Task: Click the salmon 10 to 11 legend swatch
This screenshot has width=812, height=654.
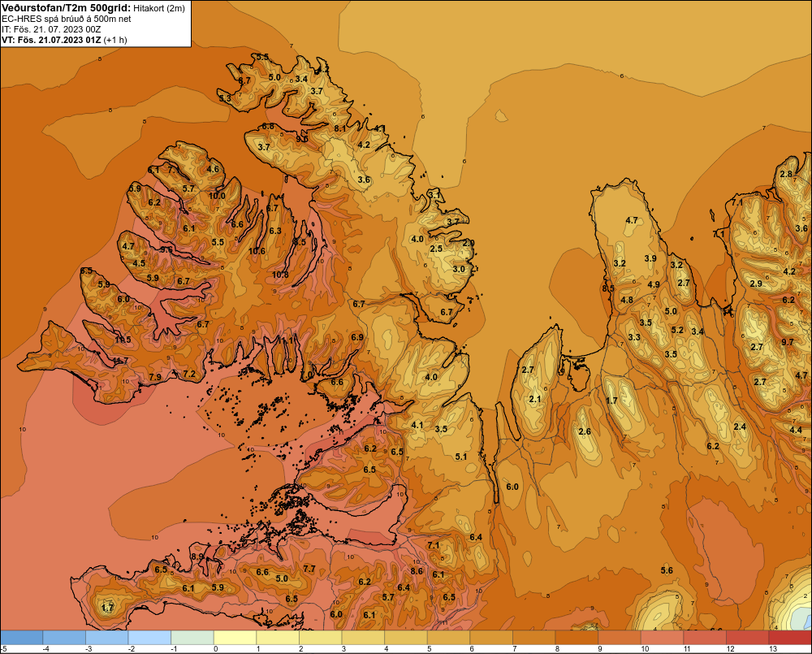Action: pos(663,637)
